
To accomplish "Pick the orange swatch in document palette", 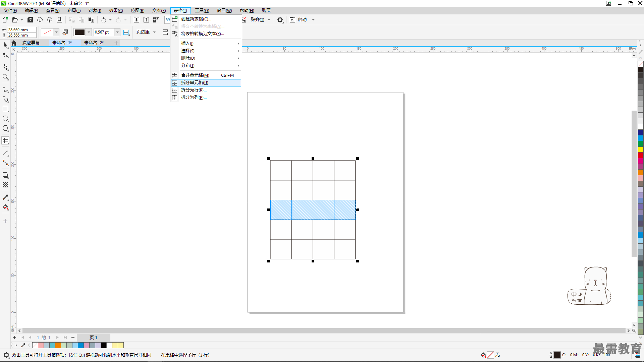I will (x=58, y=345).
